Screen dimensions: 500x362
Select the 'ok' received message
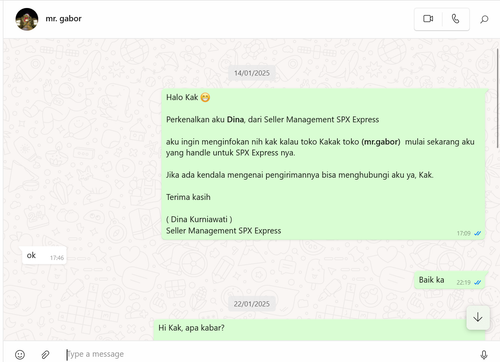point(44,255)
